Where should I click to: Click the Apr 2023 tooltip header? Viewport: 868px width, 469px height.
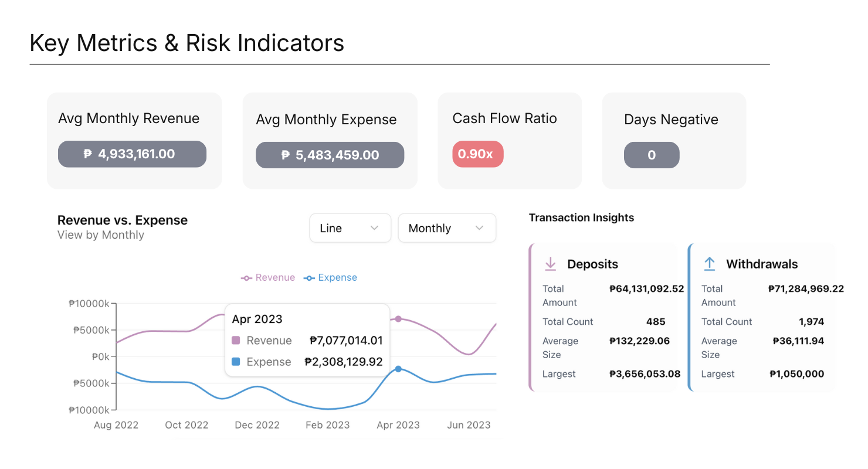pos(257,320)
